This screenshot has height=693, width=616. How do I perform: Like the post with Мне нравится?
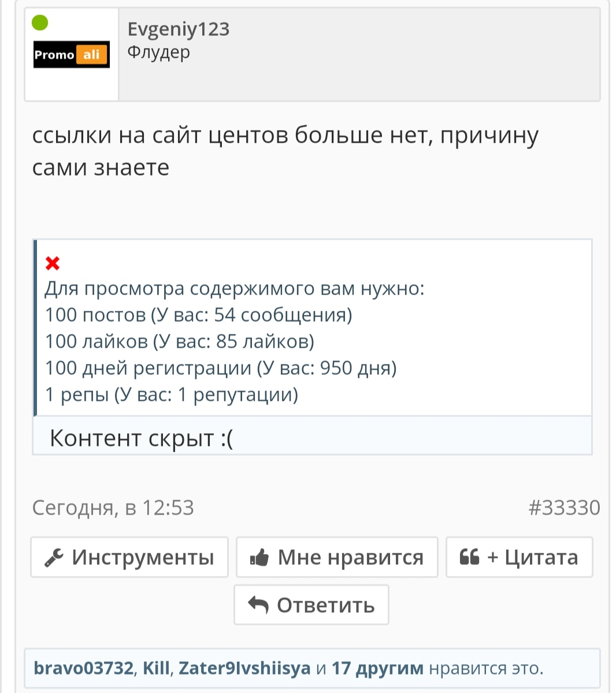point(337,557)
